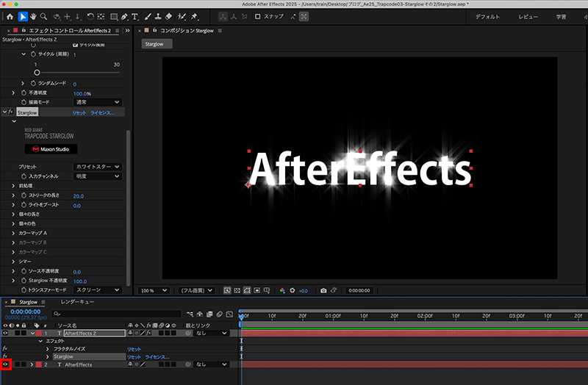588x385 pixels.
Task: Select the Anchor Point pan-behind tool
Action: (101, 16)
